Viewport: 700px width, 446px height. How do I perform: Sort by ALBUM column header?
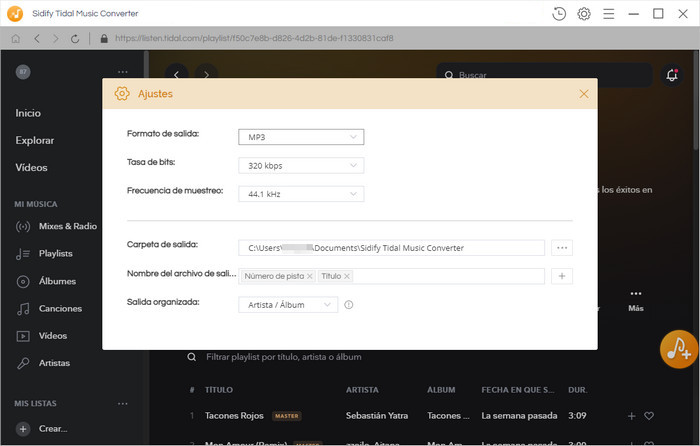pyautogui.click(x=441, y=390)
